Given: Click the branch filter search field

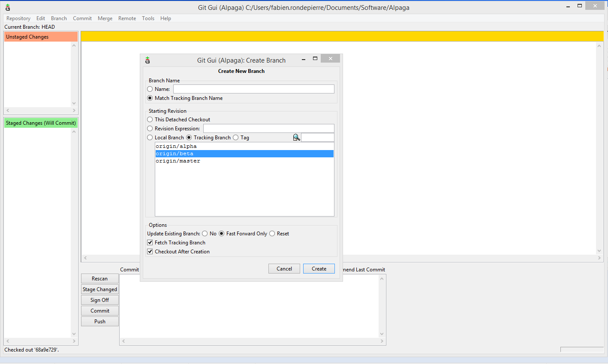Looking at the screenshot, I should [x=318, y=138].
